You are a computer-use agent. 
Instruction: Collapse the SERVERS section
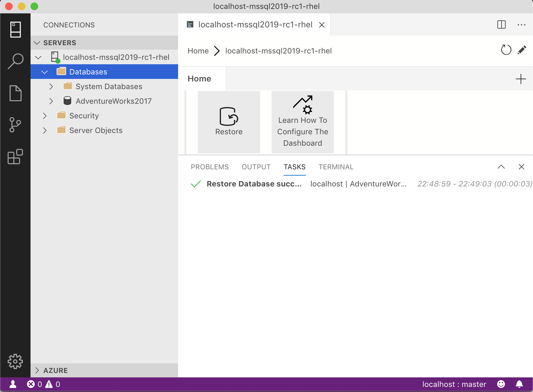point(37,43)
